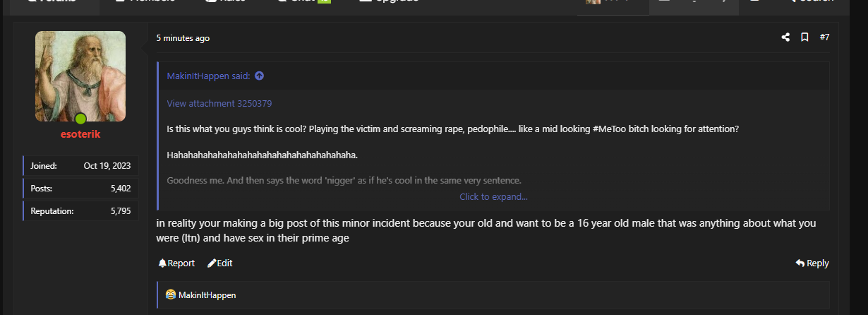This screenshot has height=315, width=868.
Task: Expand the quote via "Click to expand..."
Action: pyautogui.click(x=493, y=197)
